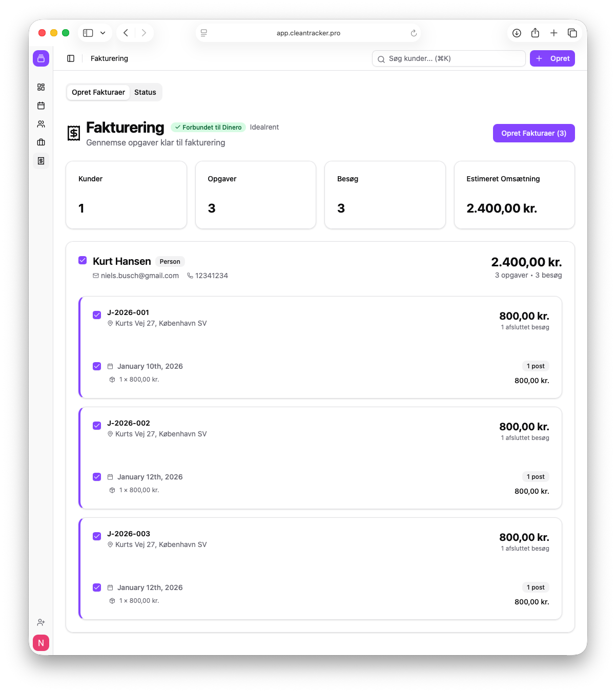Uncheck the J-2026-001 job checkbox

pyautogui.click(x=97, y=315)
